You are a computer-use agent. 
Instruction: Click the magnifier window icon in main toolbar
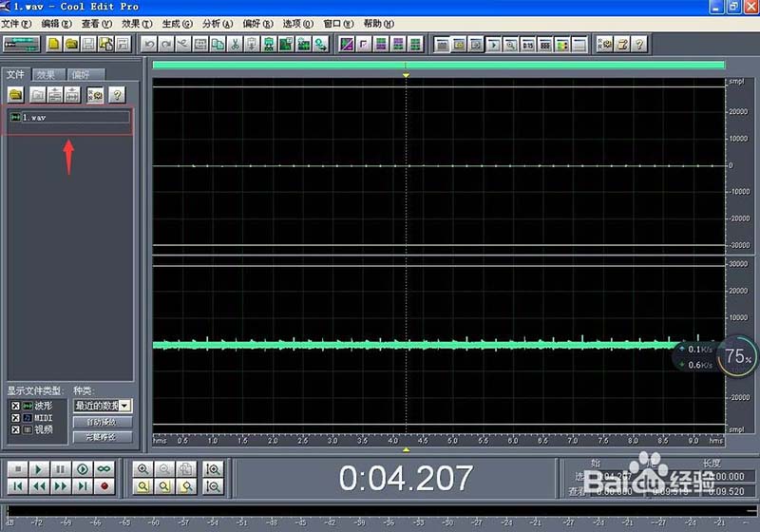(510, 45)
